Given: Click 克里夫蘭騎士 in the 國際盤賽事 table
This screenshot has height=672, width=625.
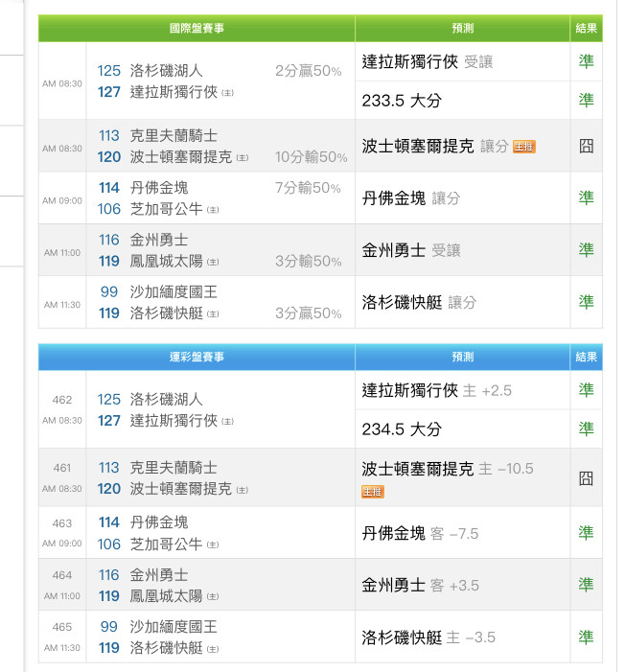Looking at the screenshot, I should (x=174, y=136).
